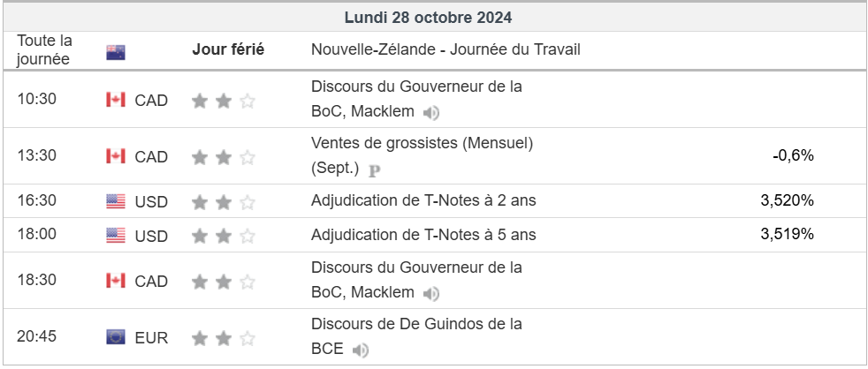This screenshot has height=369, width=868.
Task: Click the New Zealand flag icon
Action: 116,53
